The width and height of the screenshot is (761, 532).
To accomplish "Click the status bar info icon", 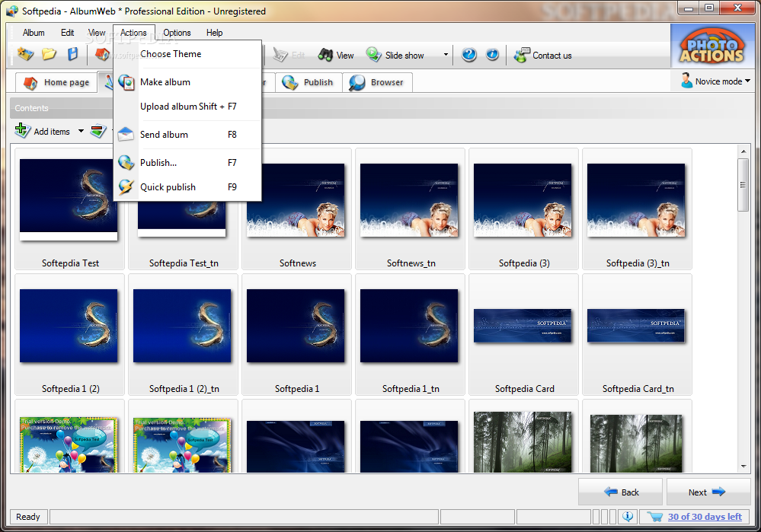I will 628,517.
